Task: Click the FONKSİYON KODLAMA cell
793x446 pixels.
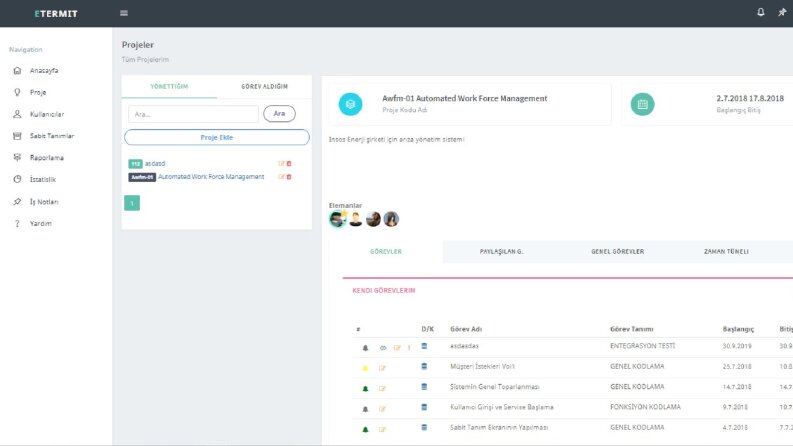Action: pyautogui.click(x=645, y=407)
